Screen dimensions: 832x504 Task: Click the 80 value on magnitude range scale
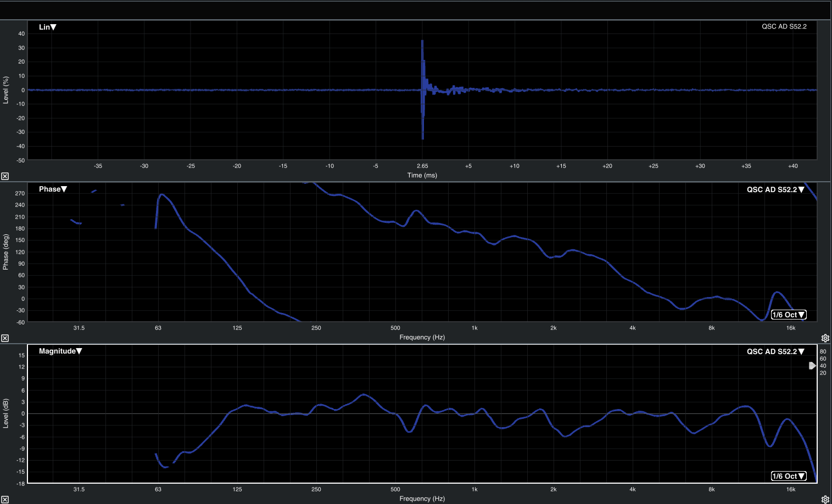[x=823, y=351]
